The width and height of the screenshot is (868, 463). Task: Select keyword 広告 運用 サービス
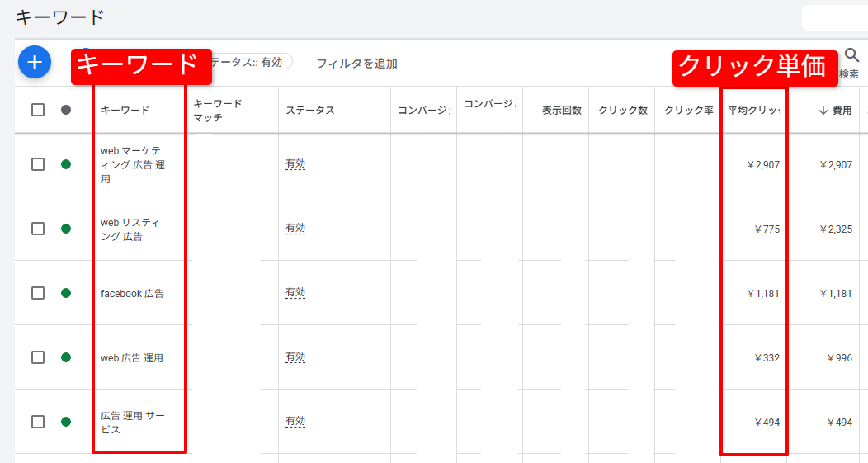(133, 423)
